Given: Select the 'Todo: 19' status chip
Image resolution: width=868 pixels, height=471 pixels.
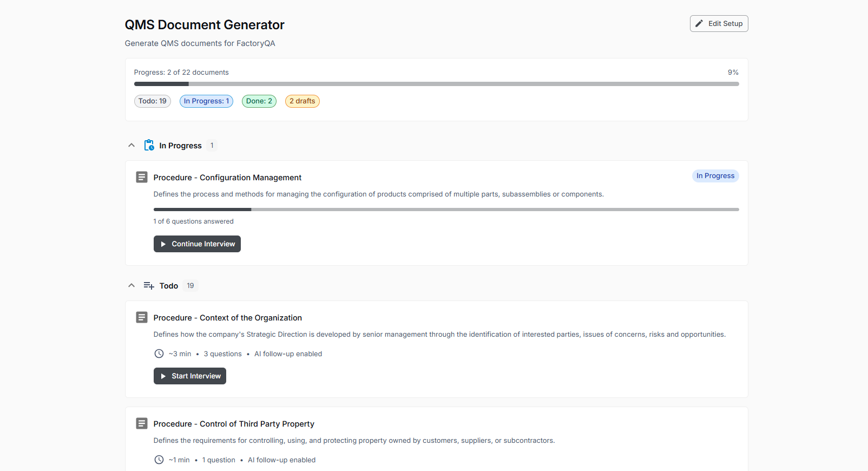Looking at the screenshot, I should point(153,101).
